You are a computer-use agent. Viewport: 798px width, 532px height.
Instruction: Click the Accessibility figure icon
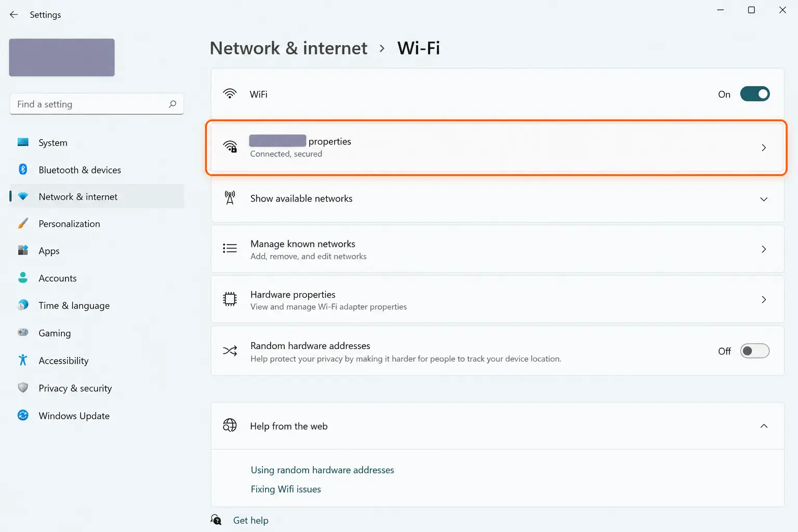(23, 360)
